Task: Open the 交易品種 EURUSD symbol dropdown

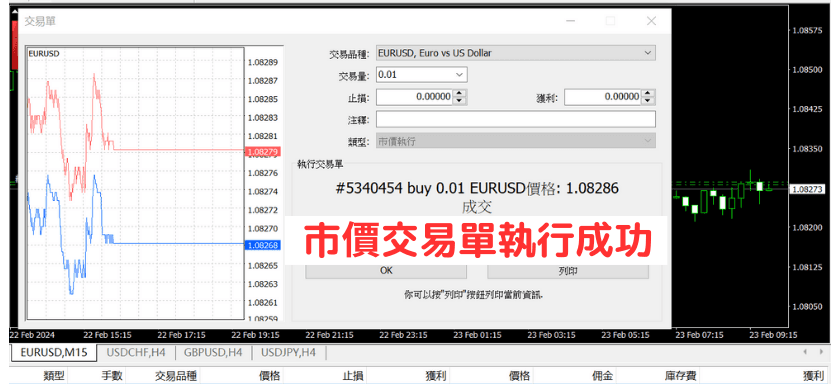Action: [x=516, y=53]
